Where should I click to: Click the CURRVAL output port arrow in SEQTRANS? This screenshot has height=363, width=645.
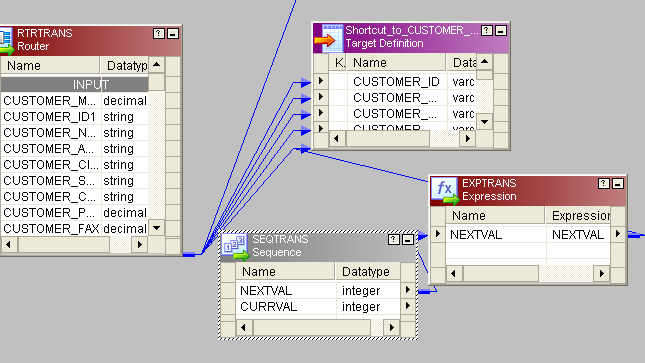tap(408, 306)
